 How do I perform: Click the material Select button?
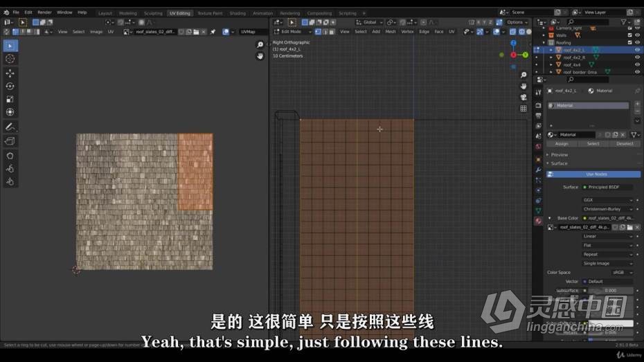tap(593, 144)
